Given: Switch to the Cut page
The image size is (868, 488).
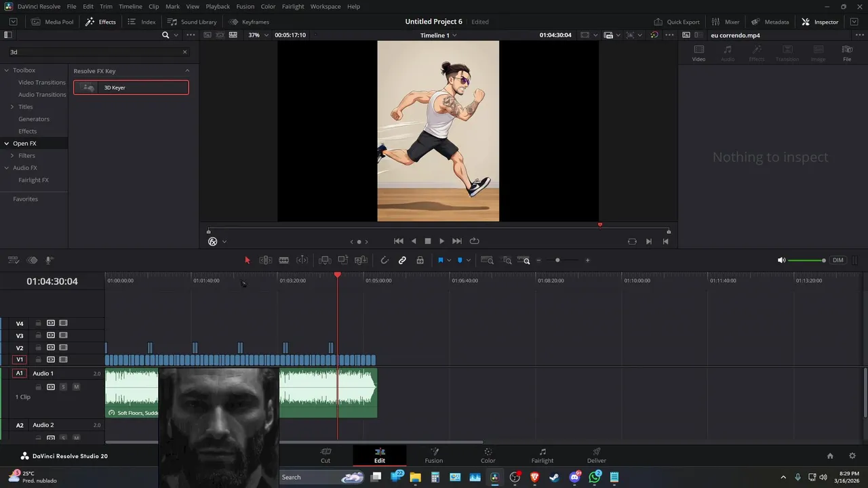Looking at the screenshot, I should pos(325,455).
